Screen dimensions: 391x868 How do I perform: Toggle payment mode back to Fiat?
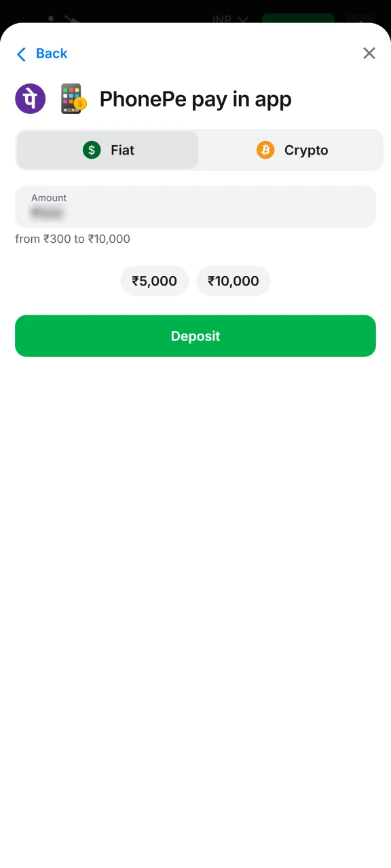(x=107, y=150)
